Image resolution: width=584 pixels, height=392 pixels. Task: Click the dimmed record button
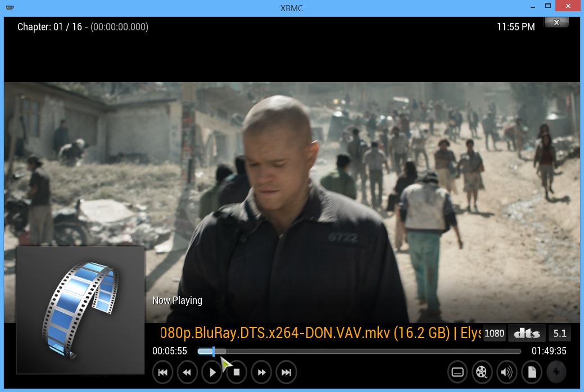[x=556, y=372]
